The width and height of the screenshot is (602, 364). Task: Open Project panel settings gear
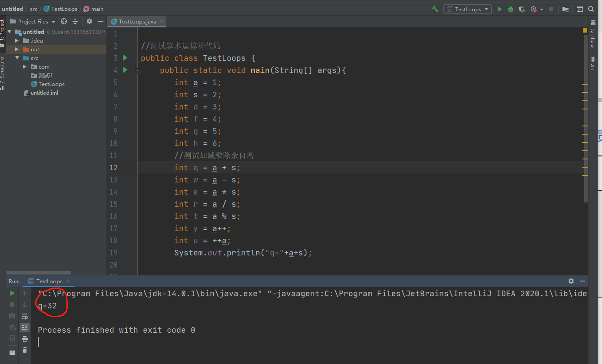point(89,21)
